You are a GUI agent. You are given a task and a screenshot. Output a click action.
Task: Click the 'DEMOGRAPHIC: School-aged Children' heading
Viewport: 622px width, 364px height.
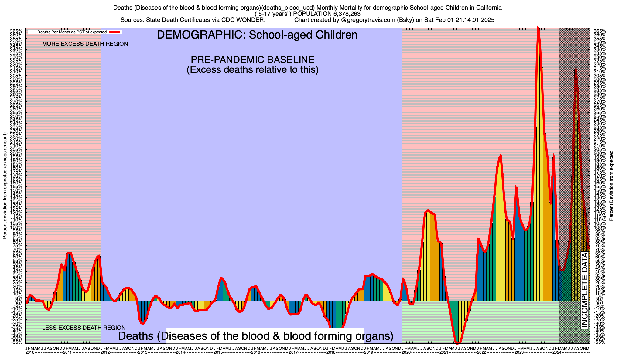point(257,35)
